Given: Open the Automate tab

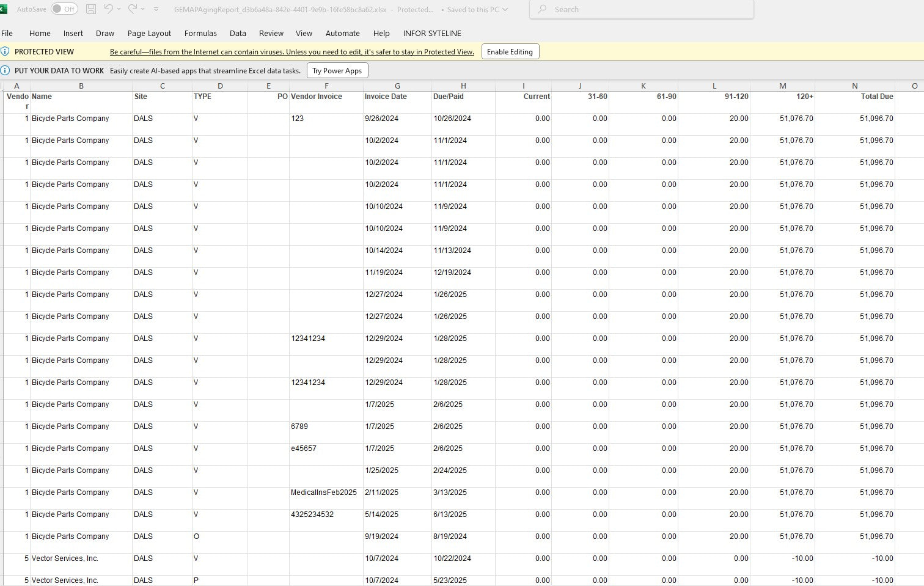Looking at the screenshot, I should click(342, 34).
